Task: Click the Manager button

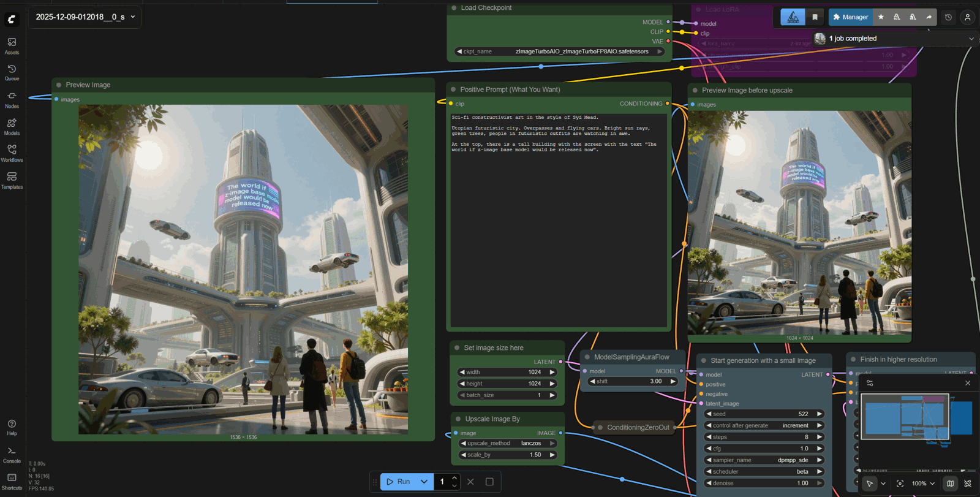Action: point(850,17)
